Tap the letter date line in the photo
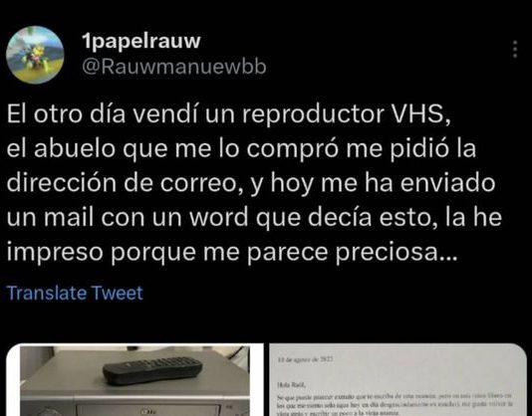Screen dimensions: 532x416 305,359
